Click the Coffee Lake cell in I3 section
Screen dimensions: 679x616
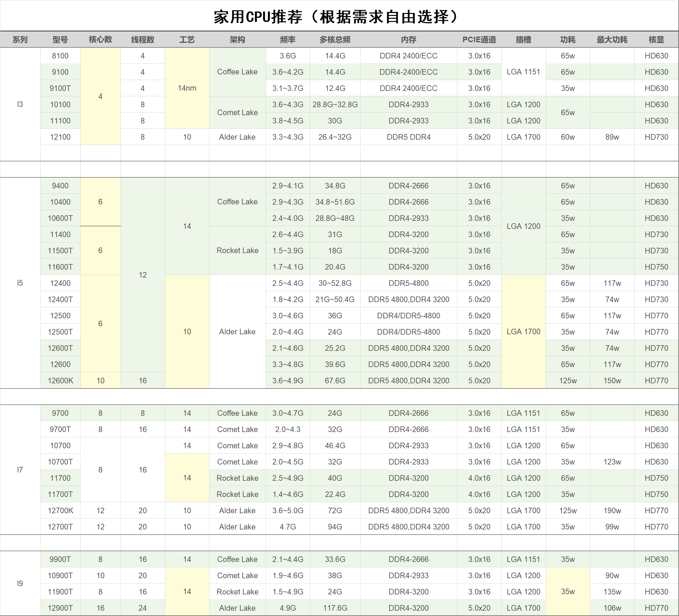237,72
